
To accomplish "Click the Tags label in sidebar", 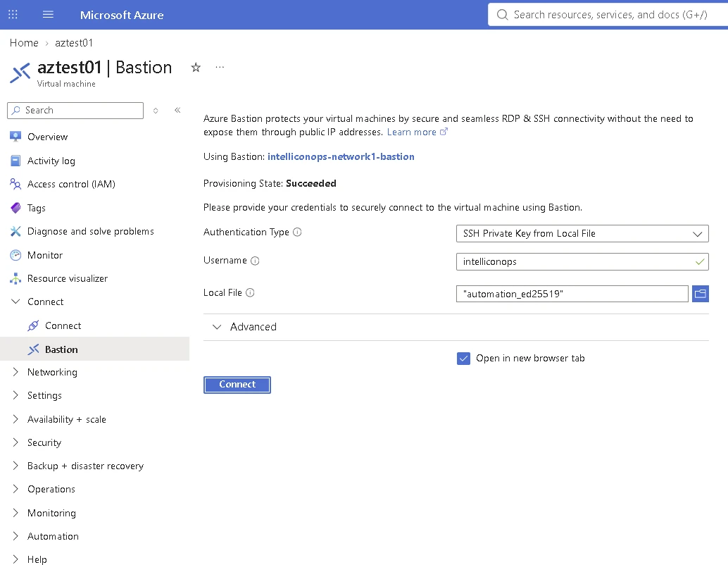I will tap(36, 208).
